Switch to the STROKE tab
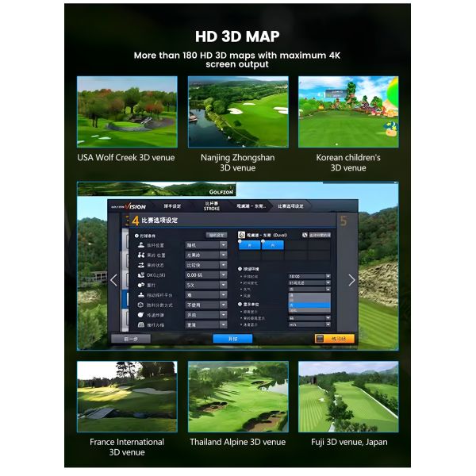The width and height of the screenshot is (476, 476). 211,205
